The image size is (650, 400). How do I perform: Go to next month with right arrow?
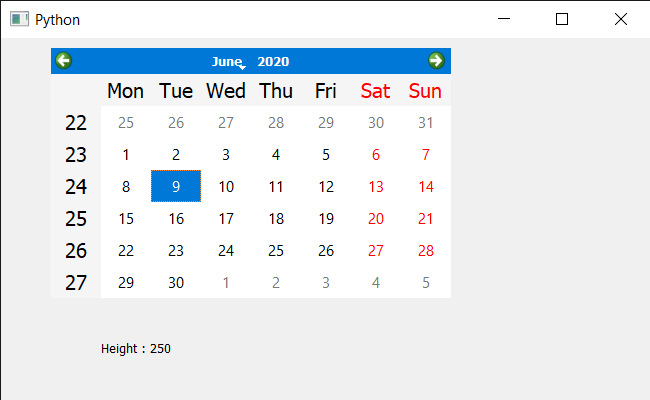tap(436, 61)
